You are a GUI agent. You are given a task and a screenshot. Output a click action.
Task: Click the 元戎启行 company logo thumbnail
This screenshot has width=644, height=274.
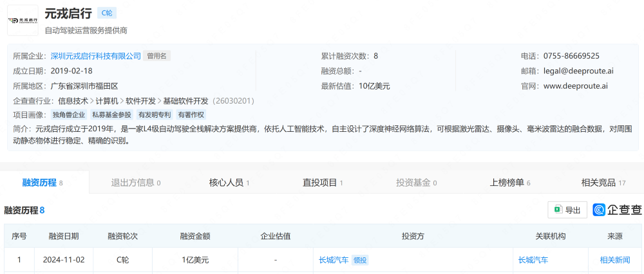[22, 21]
